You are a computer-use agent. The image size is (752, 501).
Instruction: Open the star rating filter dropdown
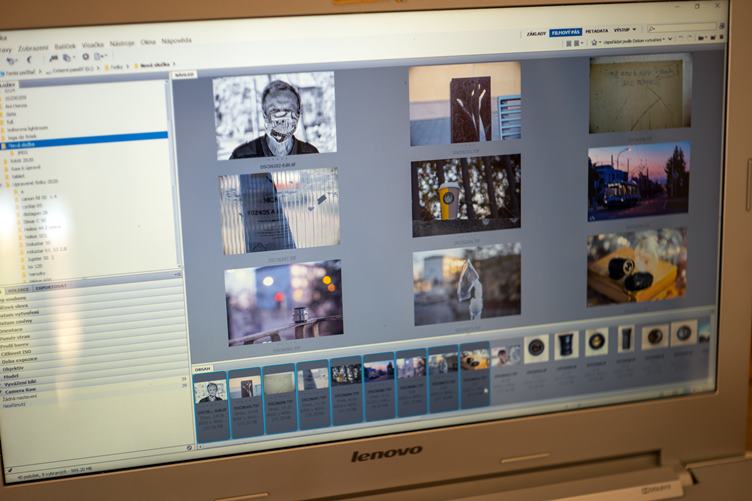pyautogui.click(x=596, y=42)
